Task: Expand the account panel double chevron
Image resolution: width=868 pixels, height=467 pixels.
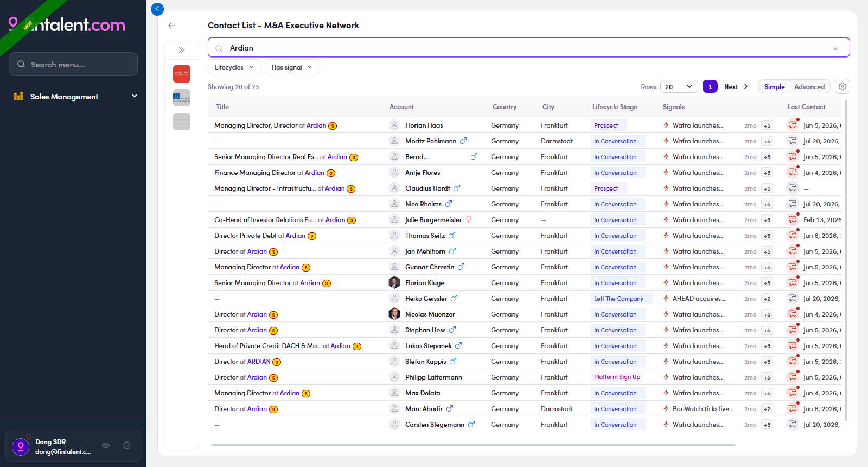Action: tap(182, 50)
